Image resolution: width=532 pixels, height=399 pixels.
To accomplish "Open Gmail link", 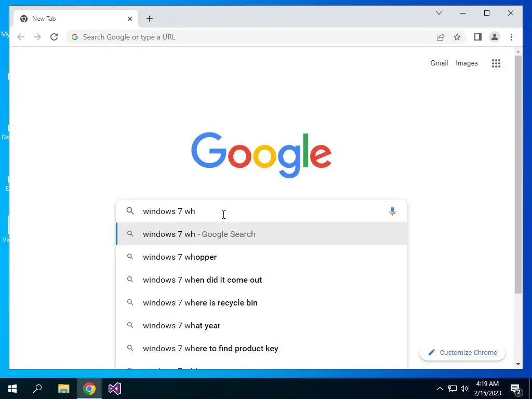I will point(439,63).
